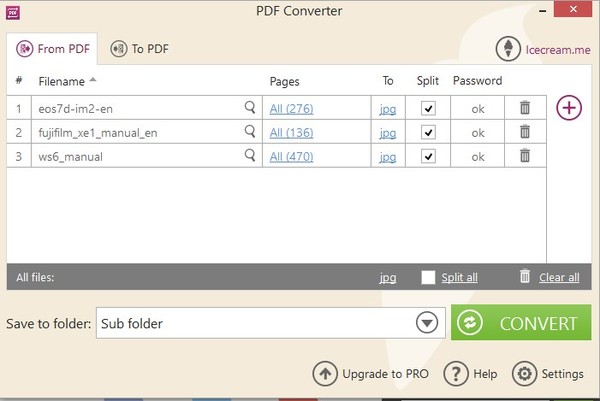Preview eos7d-im2-en with the magnifier icon
This screenshot has width=600, height=401.
click(250, 107)
